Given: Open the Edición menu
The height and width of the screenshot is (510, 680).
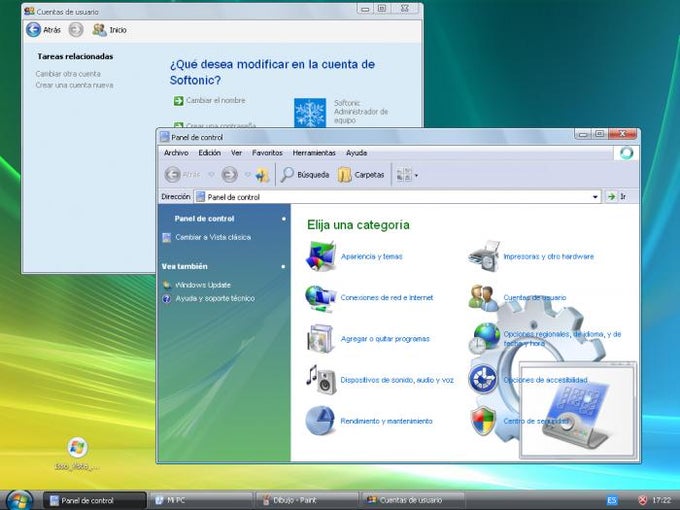Looking at the screenshot, I should pyautogui.click(x=209, y=153).
